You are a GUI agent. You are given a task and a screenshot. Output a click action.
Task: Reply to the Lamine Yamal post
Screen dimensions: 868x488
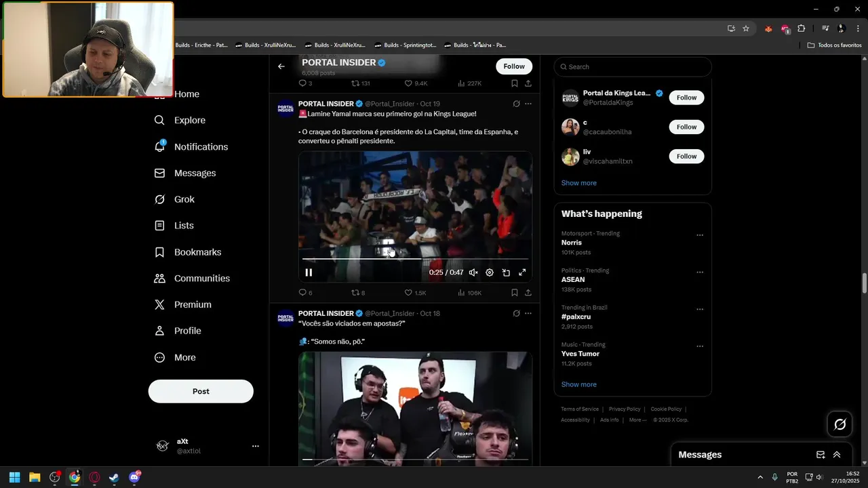click(306, 293)
